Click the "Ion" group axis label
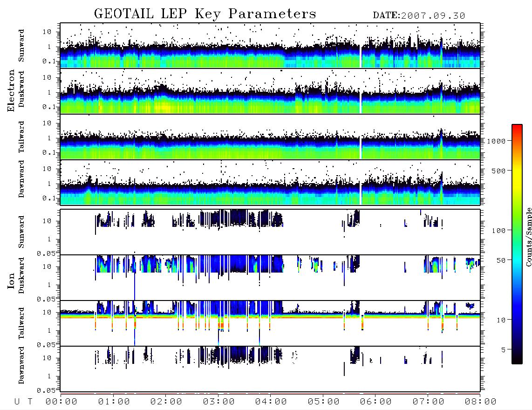The height and width of the screenshot is (410, 532). pyautogui.click(x=11, y=280)
